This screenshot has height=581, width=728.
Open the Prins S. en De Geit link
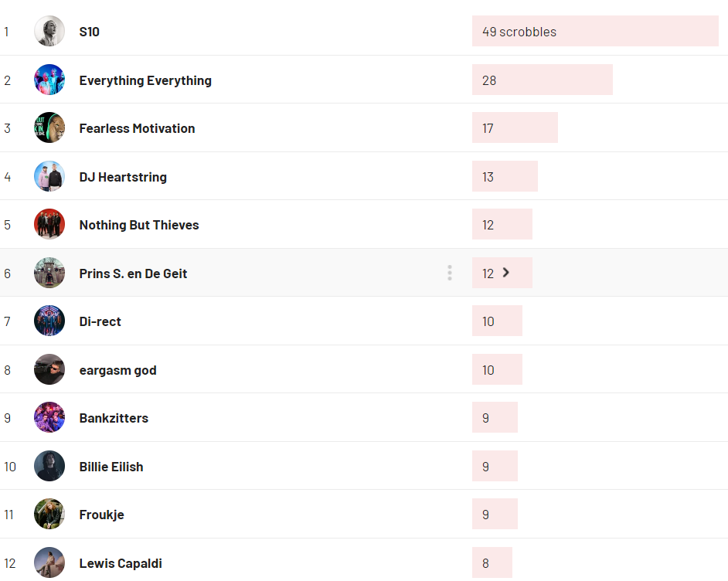pos(133,274)
